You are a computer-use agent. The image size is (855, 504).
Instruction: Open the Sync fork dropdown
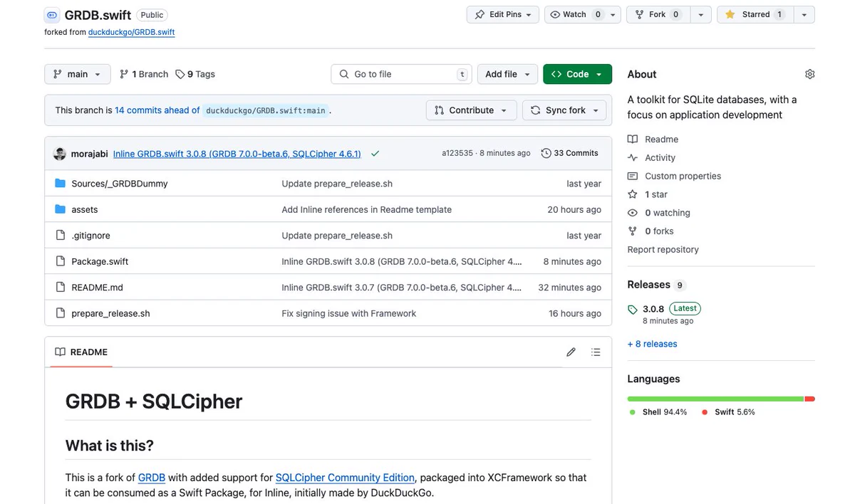[564, 110]
